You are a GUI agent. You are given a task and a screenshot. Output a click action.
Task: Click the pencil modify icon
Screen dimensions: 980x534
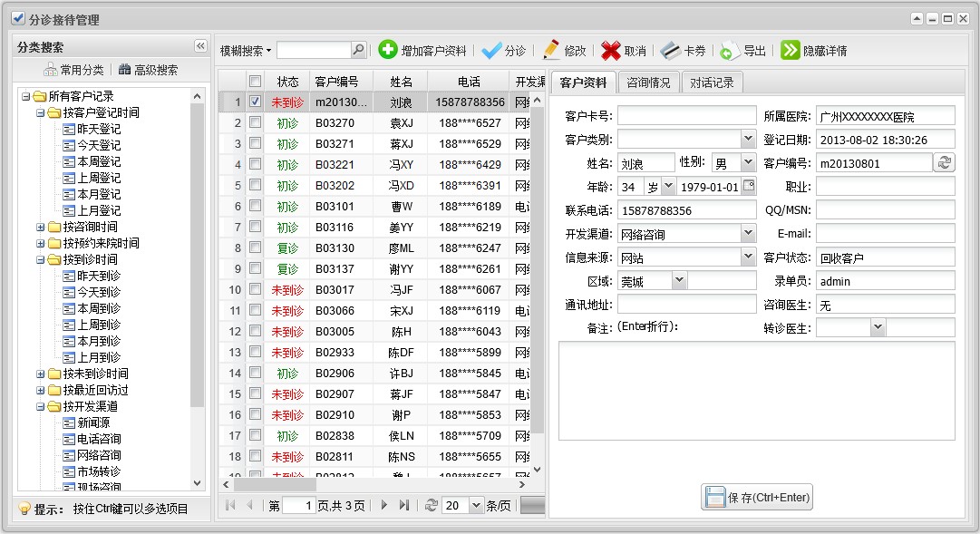click(550, 50)
